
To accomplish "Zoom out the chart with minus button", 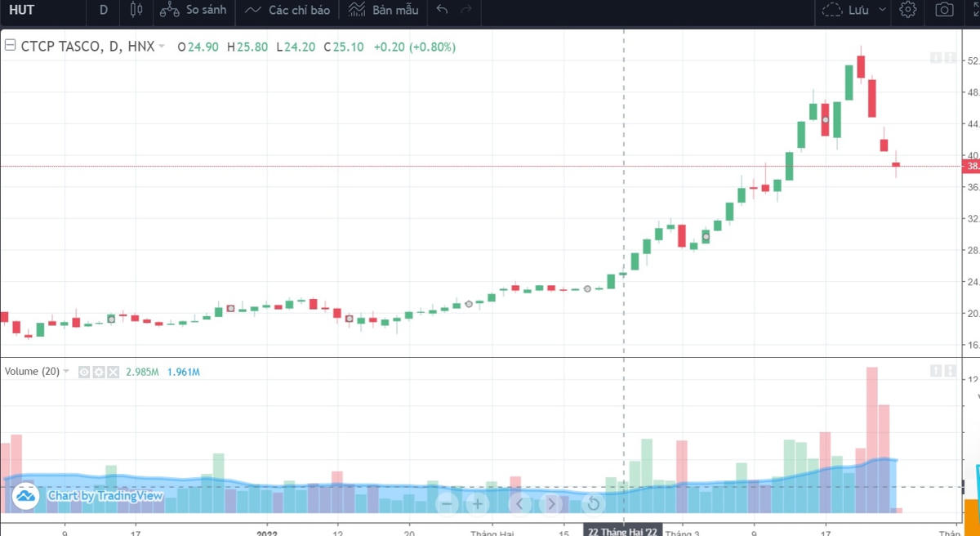I will [x=447, y=503].
